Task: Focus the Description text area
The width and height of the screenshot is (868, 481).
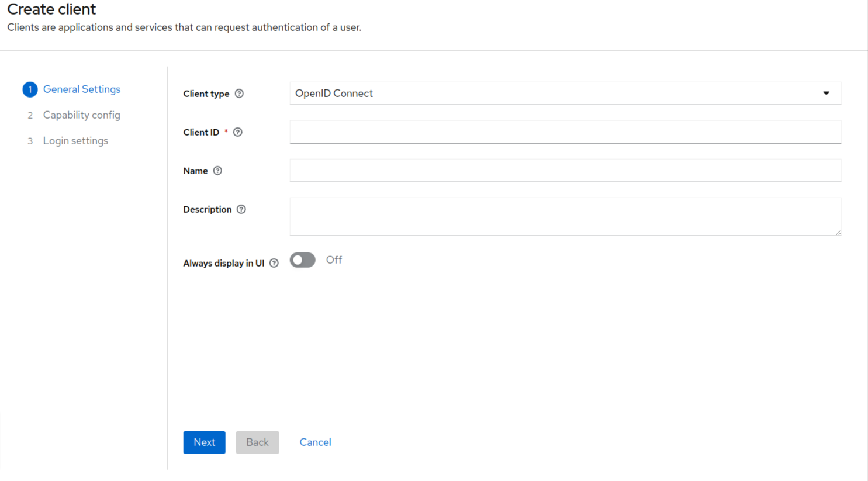Action: point(565,216)
